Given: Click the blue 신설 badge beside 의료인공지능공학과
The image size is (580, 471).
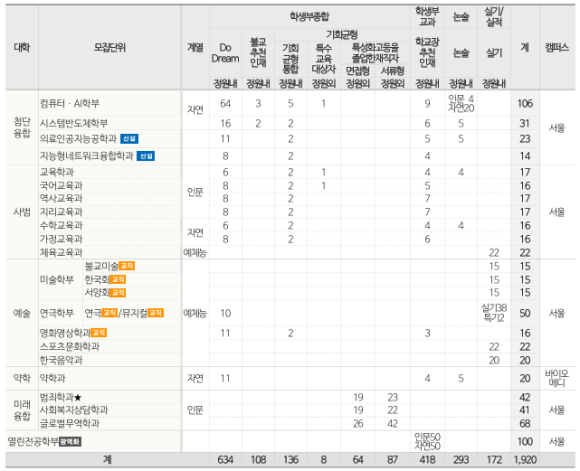Looking at the screenshot, I should click(x=129, y=139).
